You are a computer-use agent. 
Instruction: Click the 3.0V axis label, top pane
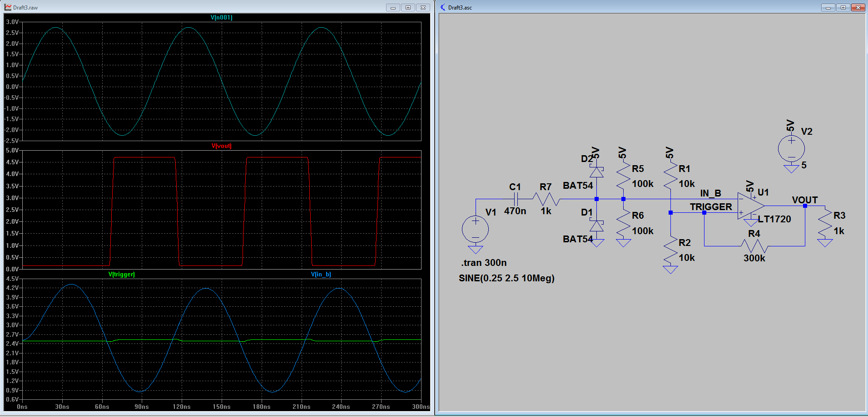pyautogui.click(x=13, y=22)
